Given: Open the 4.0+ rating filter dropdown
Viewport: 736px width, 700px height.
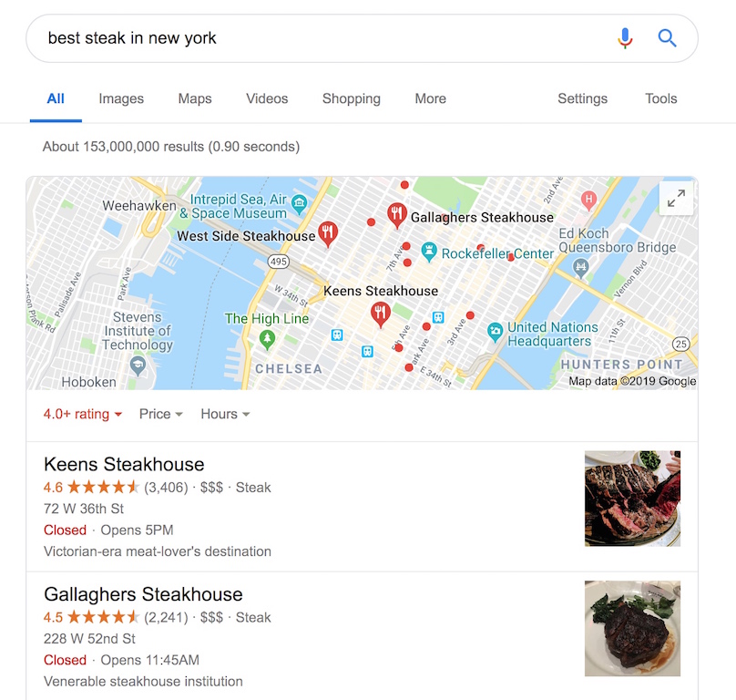Looking at the screenshot, I should (x=83, y=414).
